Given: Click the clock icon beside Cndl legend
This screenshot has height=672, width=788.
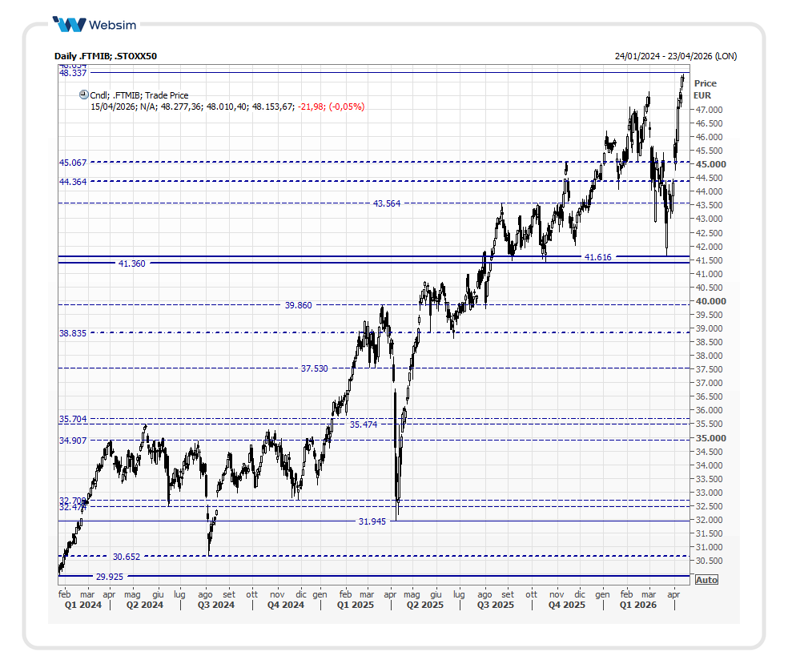Looking at the screenshot, I should pyautogui.click(x=84, y=95).
